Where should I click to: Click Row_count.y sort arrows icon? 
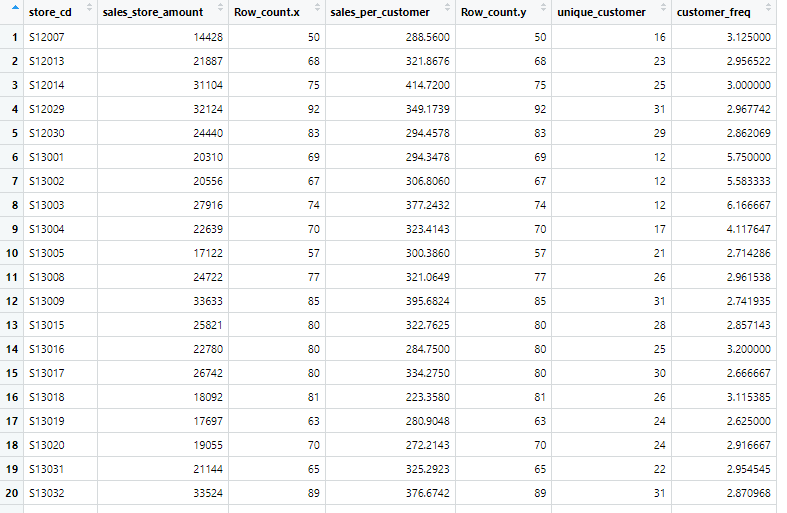click(x=543, y=8)
